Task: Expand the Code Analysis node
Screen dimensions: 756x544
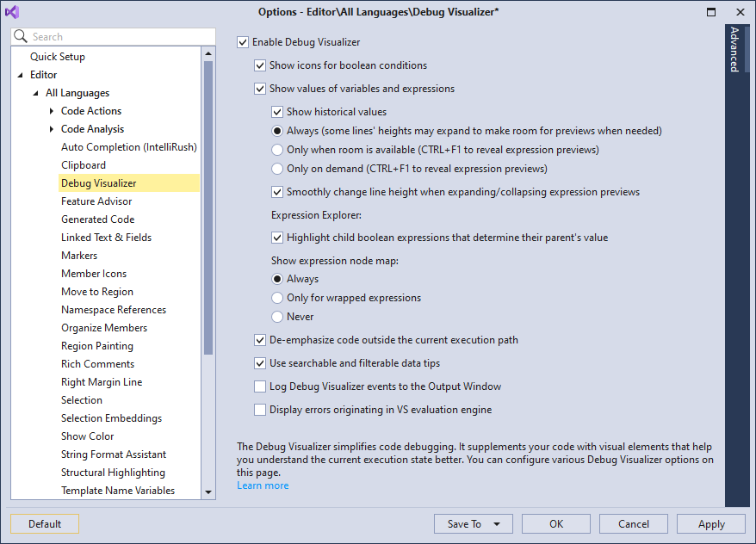Action: [x=52, y=129]
